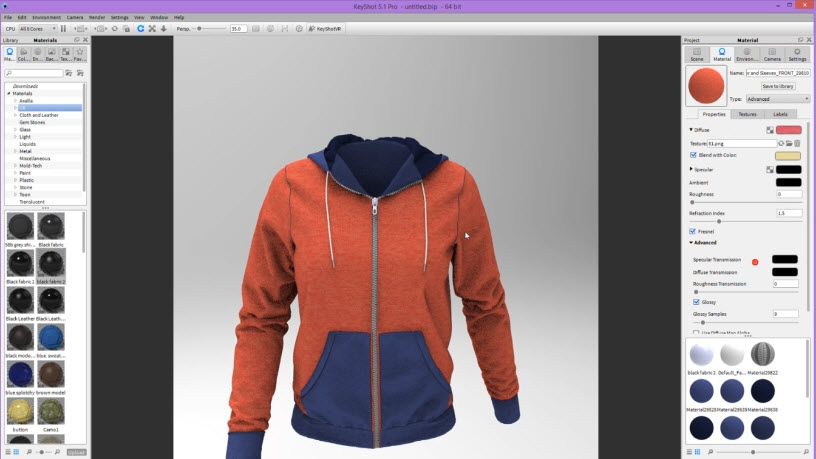Click the blue refresh render icon

141,29
